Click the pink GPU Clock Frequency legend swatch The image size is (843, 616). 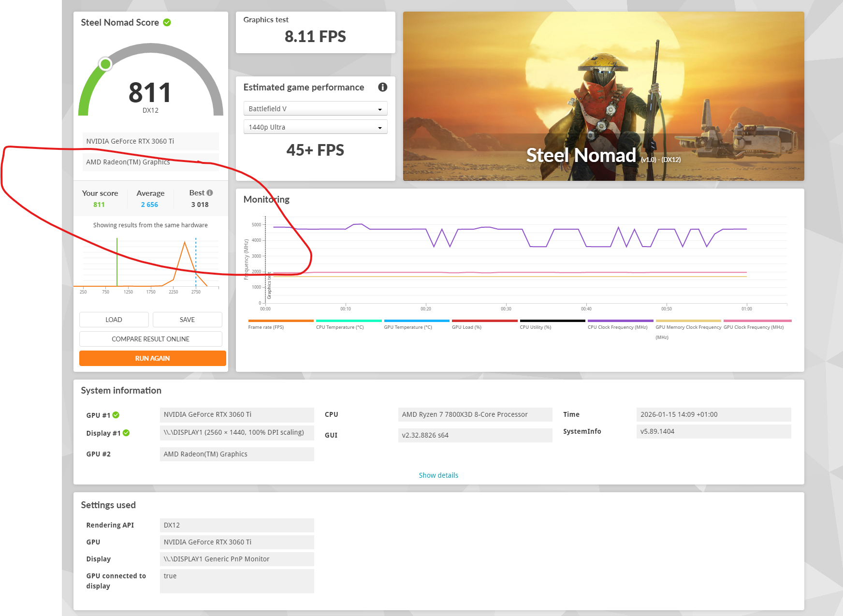coord(757,321)
